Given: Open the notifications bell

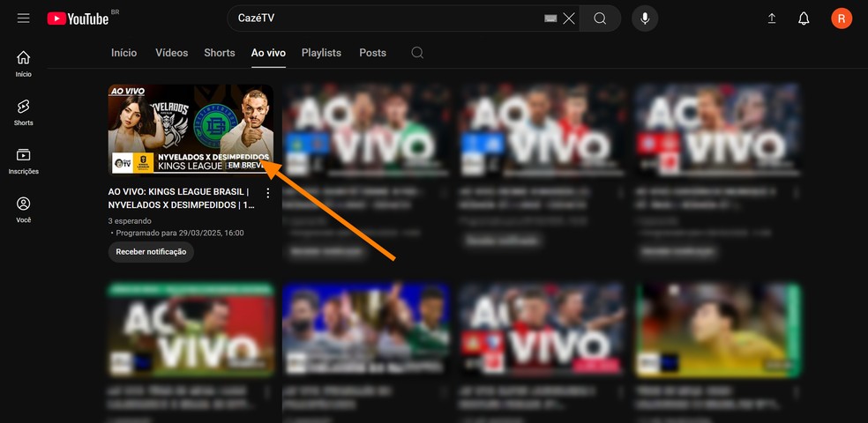Looking at the screenshot, I should [x=804, y=19].
